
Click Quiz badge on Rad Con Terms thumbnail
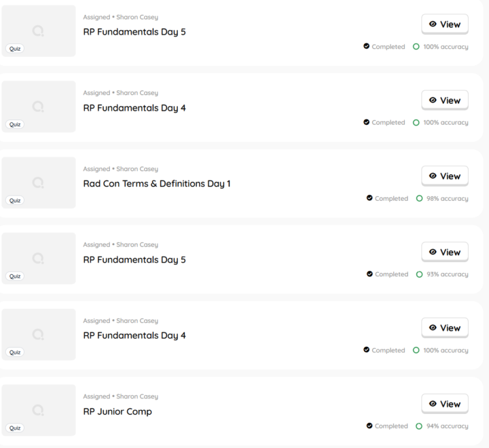pos(15,200)
